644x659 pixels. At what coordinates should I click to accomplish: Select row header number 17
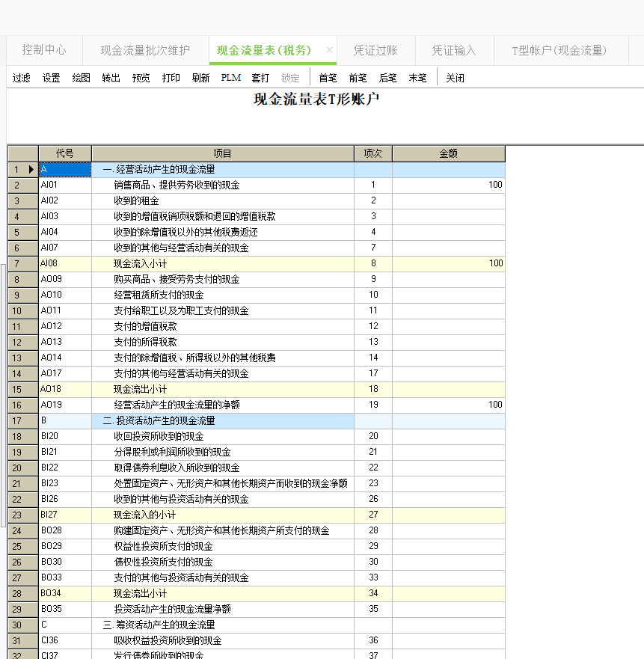pyautogui.click(x=17, y=420)
